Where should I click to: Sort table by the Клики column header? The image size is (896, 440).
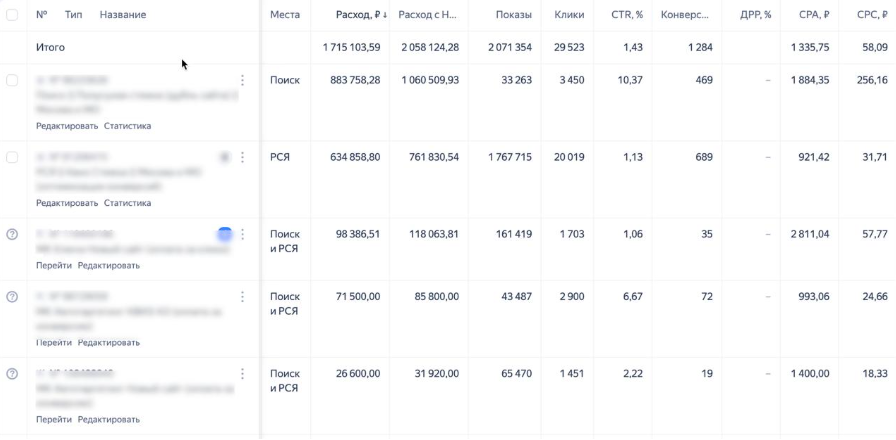pyautogui.click(x=568, y=15)
